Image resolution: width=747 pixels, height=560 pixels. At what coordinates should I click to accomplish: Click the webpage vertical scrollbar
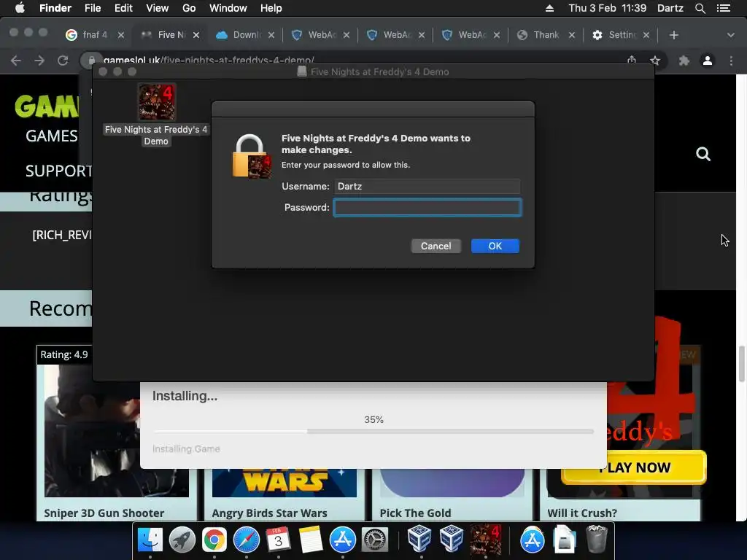pos(741,365)
